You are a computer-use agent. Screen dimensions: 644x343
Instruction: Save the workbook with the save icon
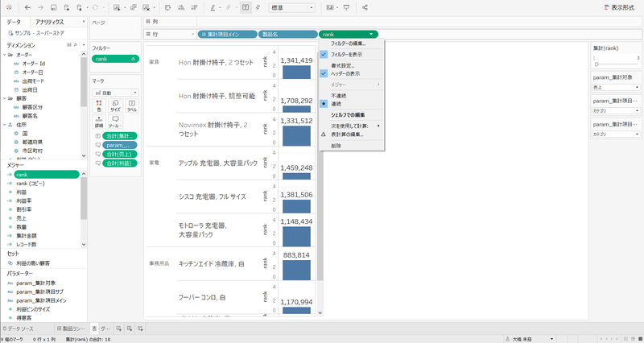[x=53, y=7]
